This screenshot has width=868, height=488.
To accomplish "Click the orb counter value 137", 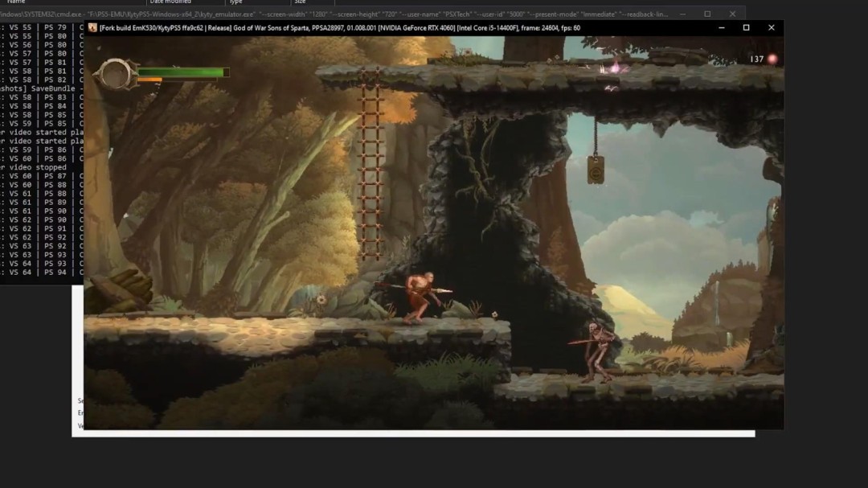I will [x=757, y=59].
